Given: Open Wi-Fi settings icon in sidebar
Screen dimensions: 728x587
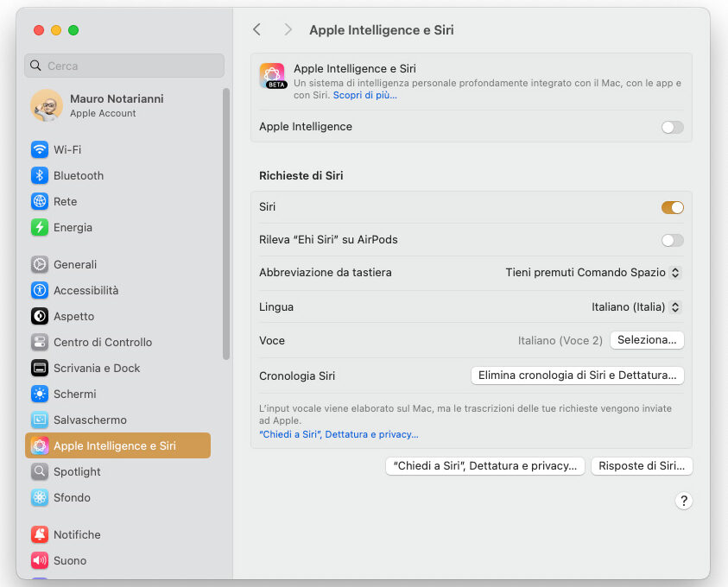Looking at the screenshot, I should click(x=40, y=149).
